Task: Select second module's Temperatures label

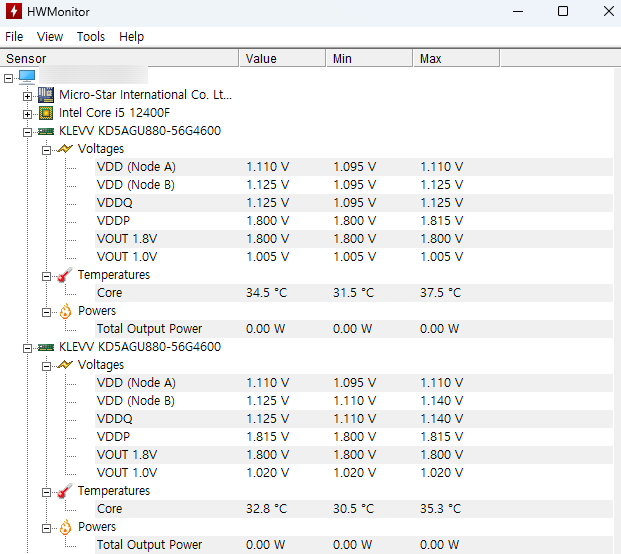Action: [x=114, y=491]
